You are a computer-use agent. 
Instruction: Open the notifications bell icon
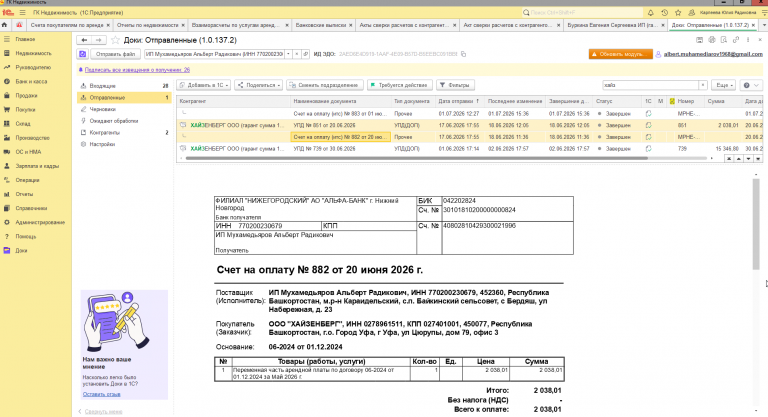coord(650,13)
